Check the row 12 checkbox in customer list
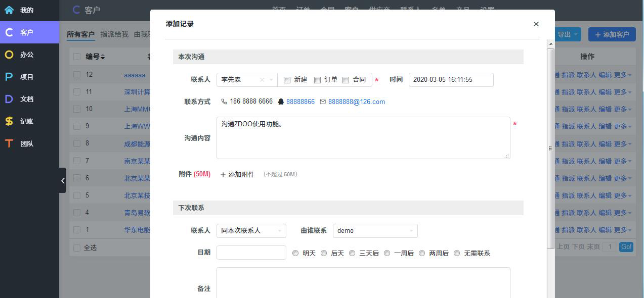The image size is (644, 298). click(77, 74)
